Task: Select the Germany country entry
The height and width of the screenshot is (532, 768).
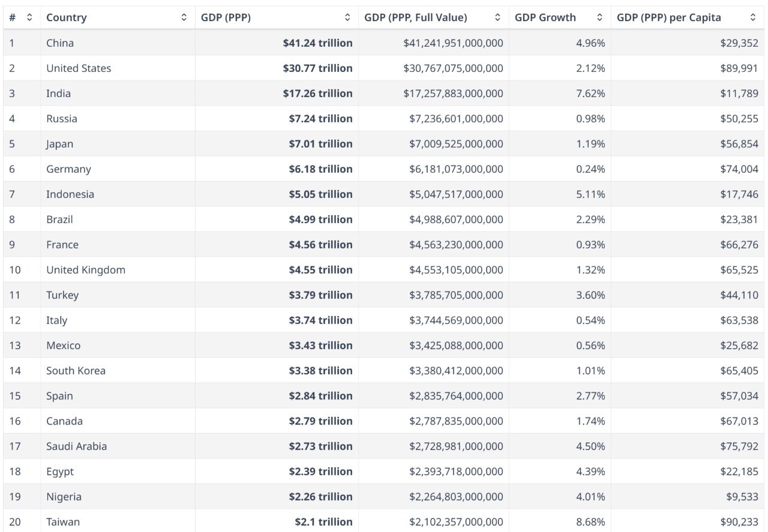Action: click(68, 169)
